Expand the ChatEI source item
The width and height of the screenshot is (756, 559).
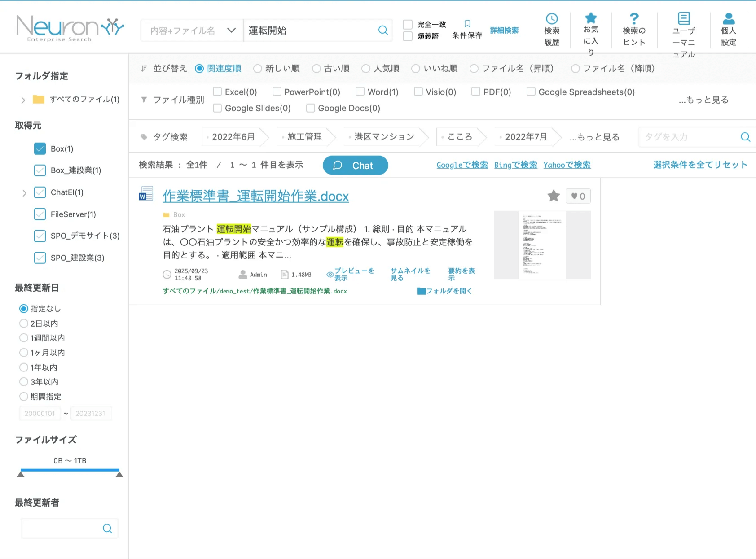click(25, 193)
